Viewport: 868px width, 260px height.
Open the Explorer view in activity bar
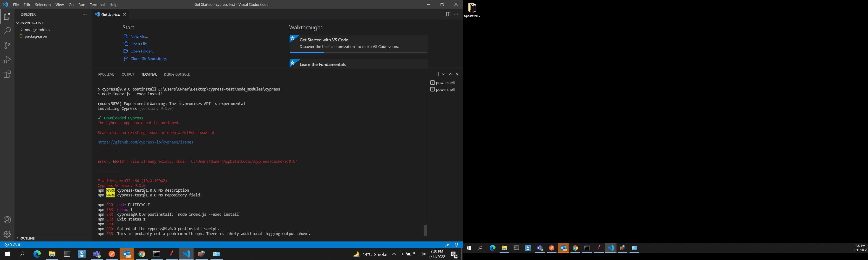[7, 16]
